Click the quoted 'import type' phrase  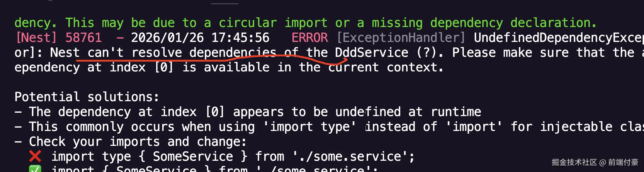(309, 127)
